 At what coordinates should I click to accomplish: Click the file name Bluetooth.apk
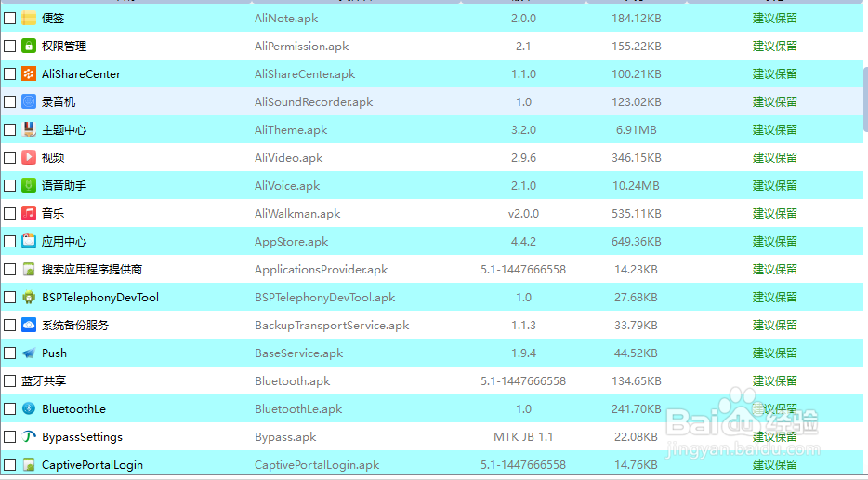click(x=293, y=380)
